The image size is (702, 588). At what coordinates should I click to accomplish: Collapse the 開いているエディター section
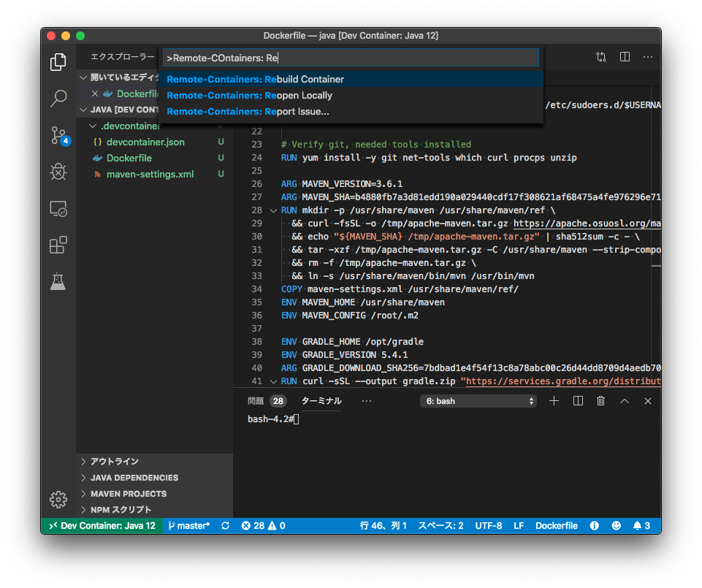(x=83, y=77)
